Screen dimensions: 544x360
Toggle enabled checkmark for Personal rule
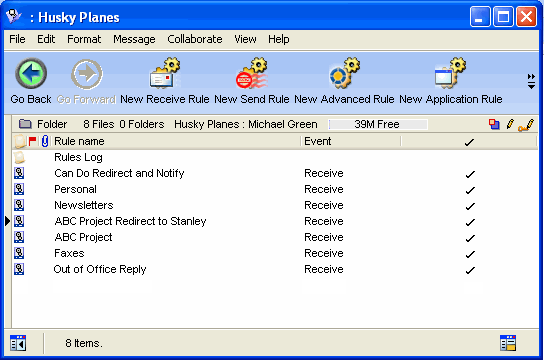click(x=470, y=190)
